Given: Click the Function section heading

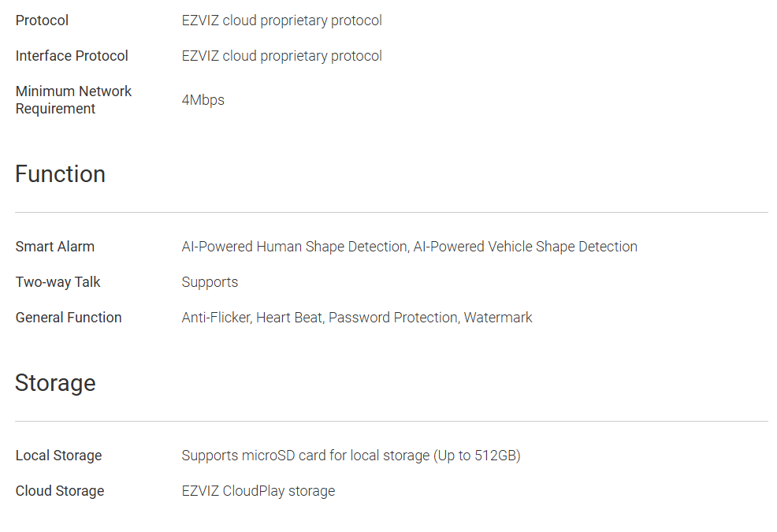Looking at the screenshot, I should 60,174.
